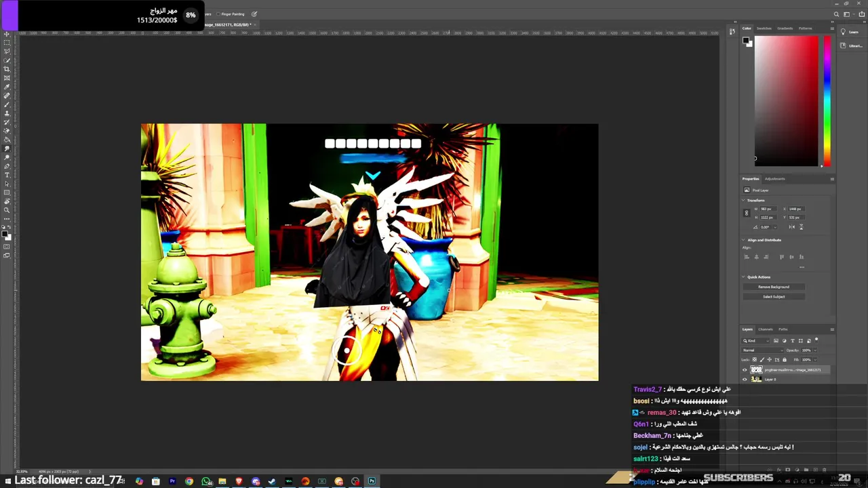Collapse the Transform section
Image resolution: width=868 pixels, height=488 pixels.
pos(743,201)
